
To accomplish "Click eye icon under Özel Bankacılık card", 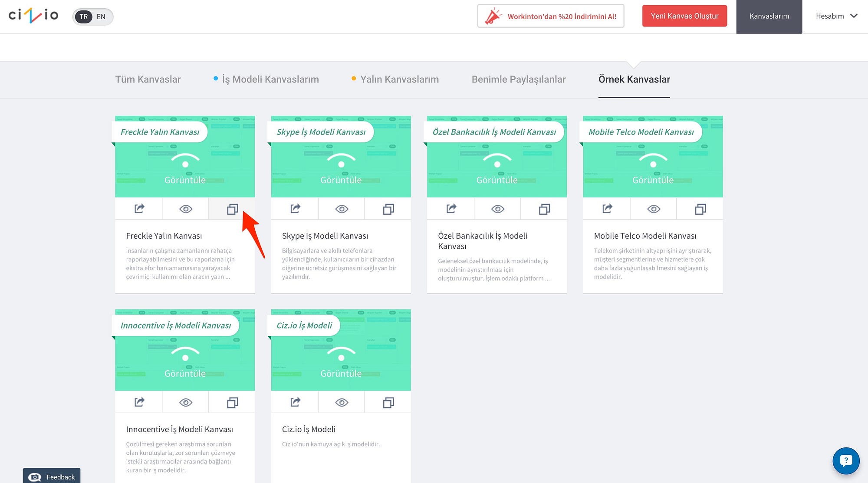I will tap(497, 209).
